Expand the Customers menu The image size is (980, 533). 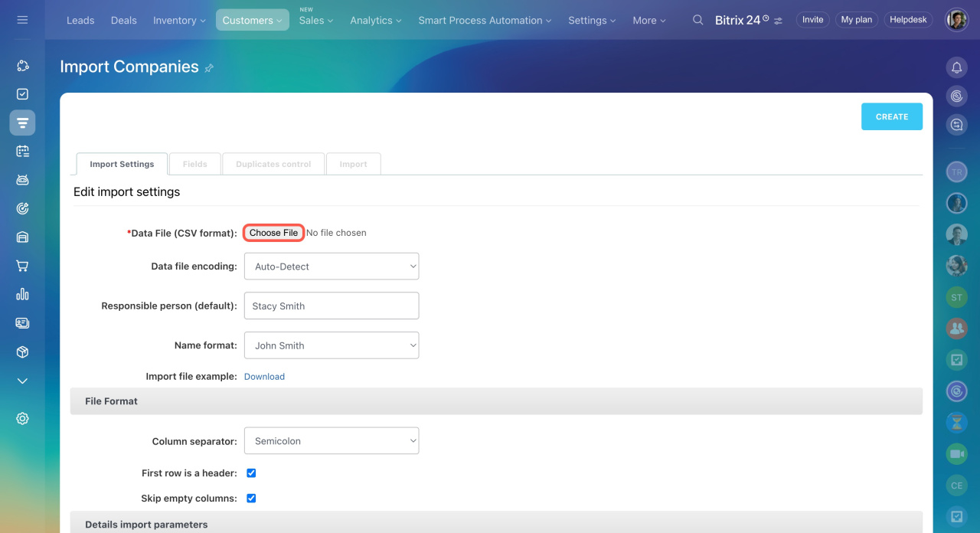coord(253,20)
